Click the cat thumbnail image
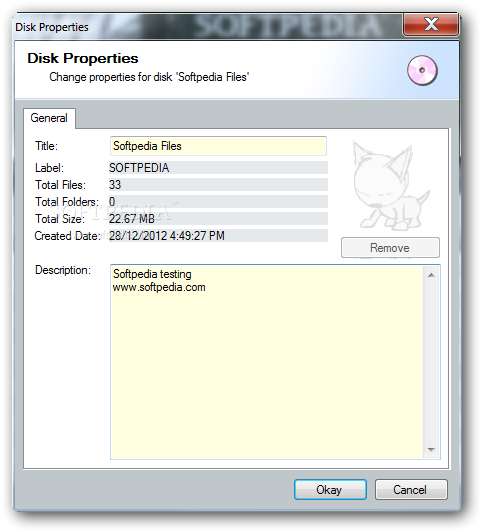The height and width of the screenshot is (532, 482). tap(390, 185)
